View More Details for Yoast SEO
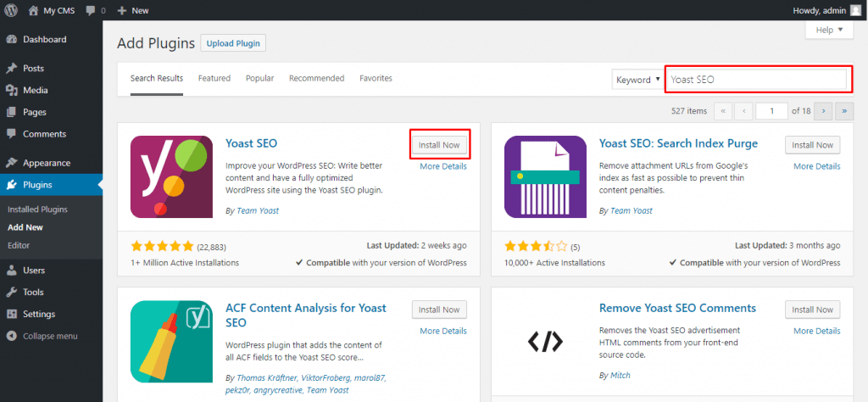Image resolution: width=868 pixels, height=402 pixels. tap(443, 166)
